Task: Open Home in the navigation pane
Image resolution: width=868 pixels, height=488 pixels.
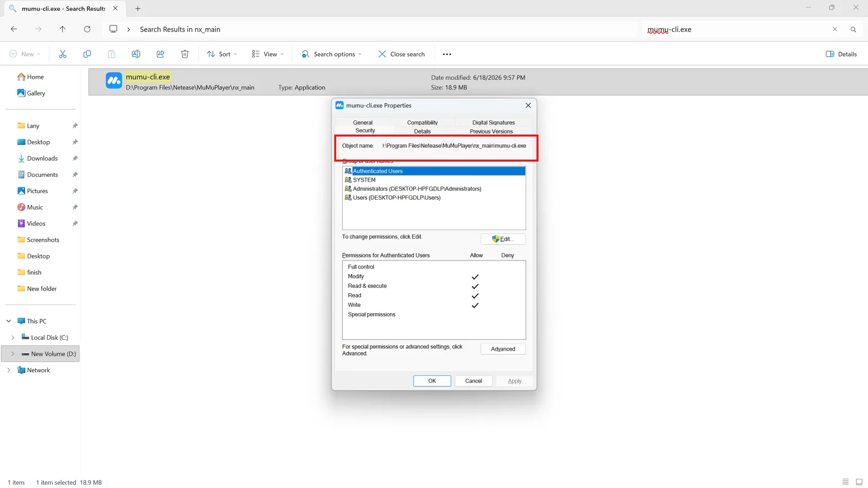Action: (30, 77)
